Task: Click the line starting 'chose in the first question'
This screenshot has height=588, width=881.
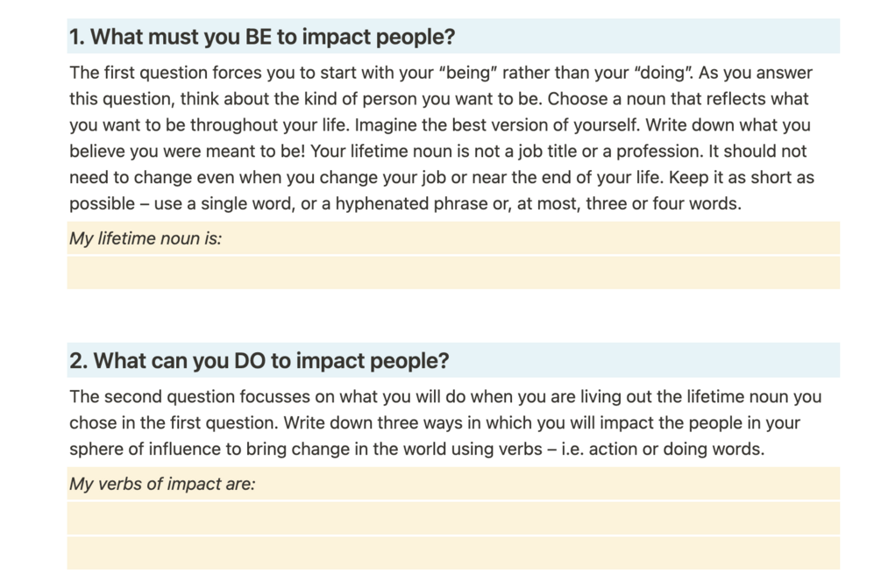Action: point(434,423)
